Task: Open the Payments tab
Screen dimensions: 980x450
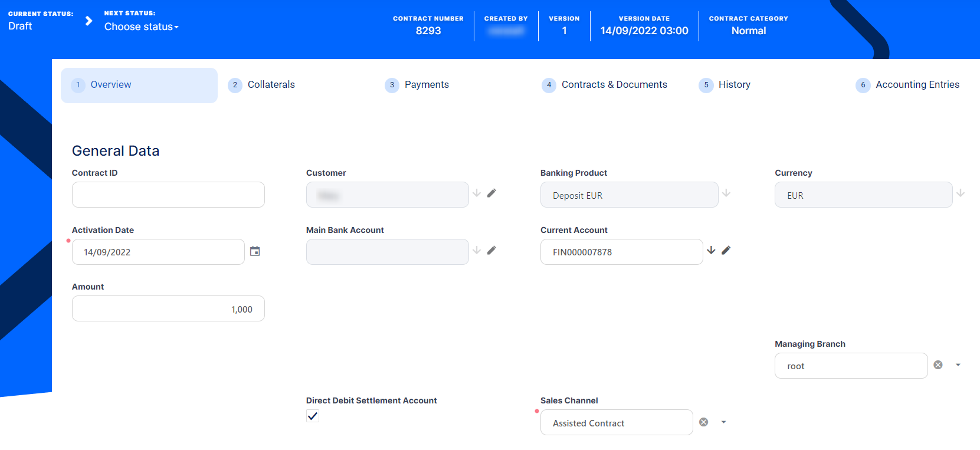Action: tap(426, 85)
